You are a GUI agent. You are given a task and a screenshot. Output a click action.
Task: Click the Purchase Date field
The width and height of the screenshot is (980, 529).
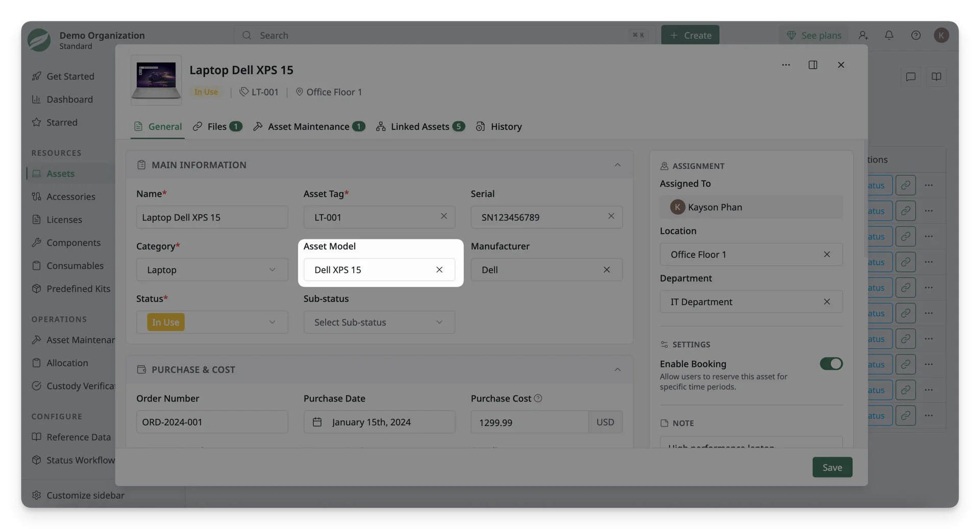click(x=379, y=422)
